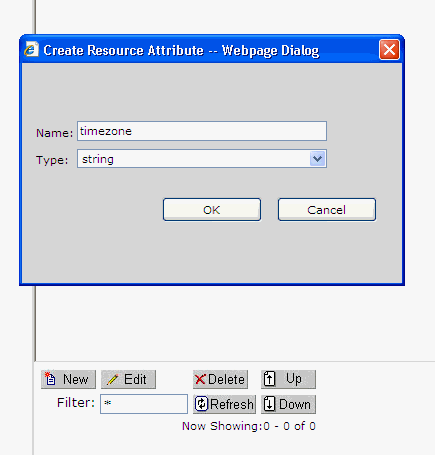Viewport: 435px width, 455px height.
Task: Click the Now Showing 0 - 0 of 0 text
Action: point(249,426)
